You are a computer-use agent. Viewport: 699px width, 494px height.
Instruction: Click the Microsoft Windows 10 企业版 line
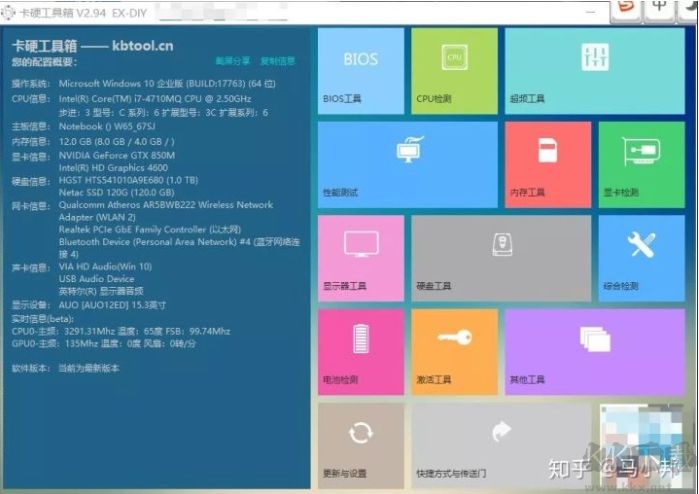167,83
